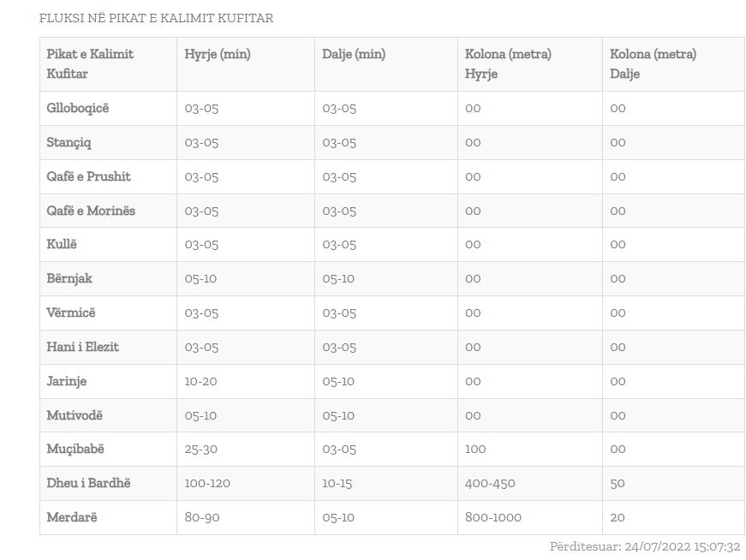Click the Kullë border point cell
The image size is (746, 560).
point(62,244)
